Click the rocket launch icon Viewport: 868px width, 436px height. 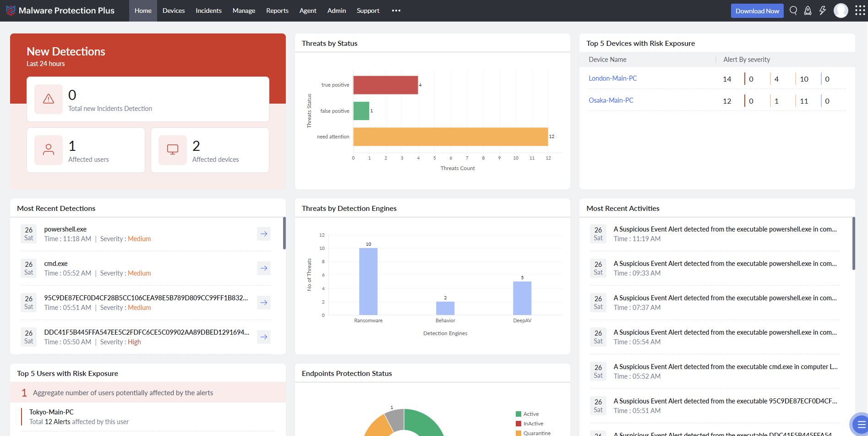coord(808,11)
